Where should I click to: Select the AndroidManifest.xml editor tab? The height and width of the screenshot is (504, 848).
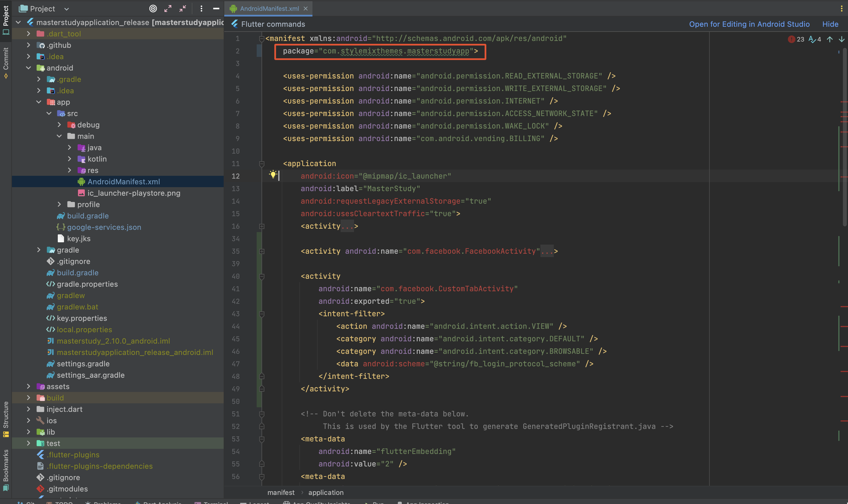pos(269,9)
